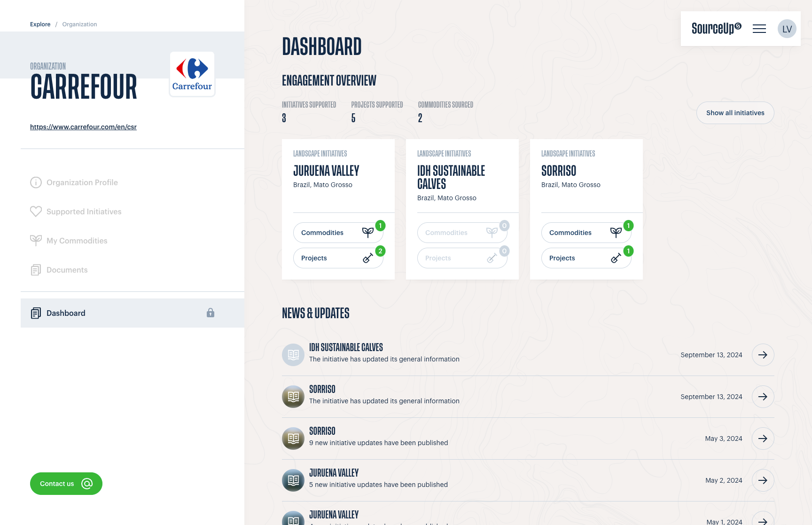Open the hamburger menu icon

759,29
